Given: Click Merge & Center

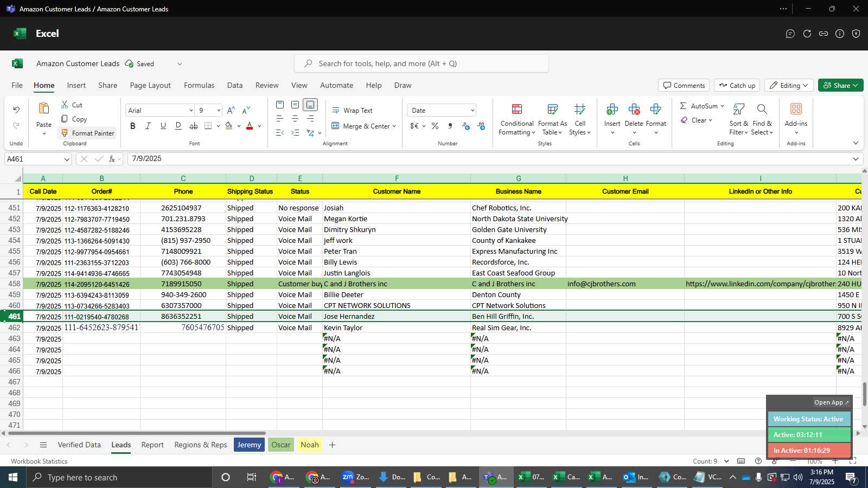Looking at the screenshot, I should click(360, 126).
